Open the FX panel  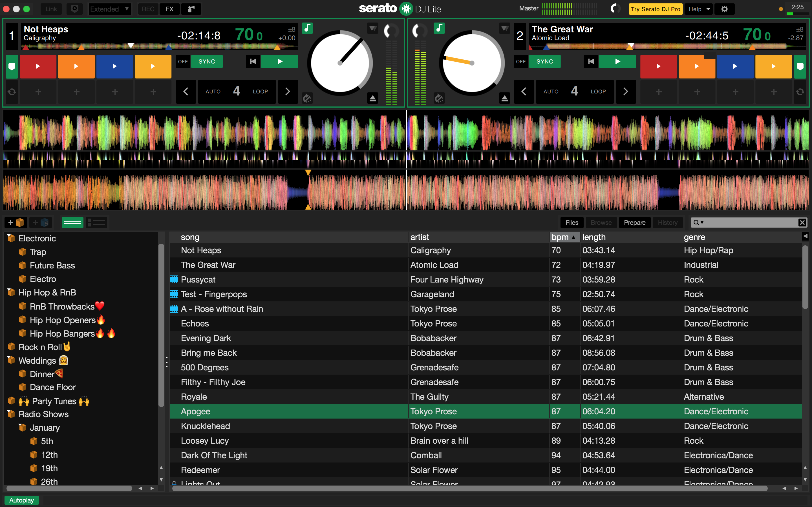170,9
